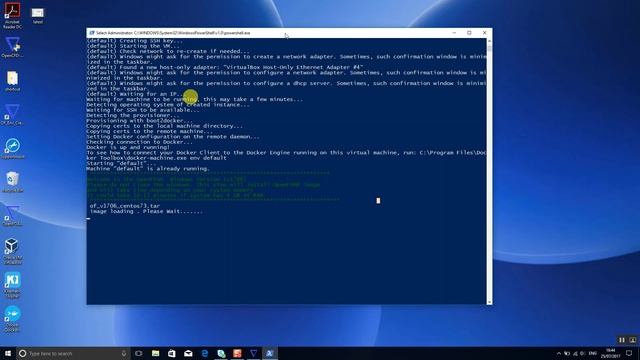Open the volume control in system tray

point(583,353)
